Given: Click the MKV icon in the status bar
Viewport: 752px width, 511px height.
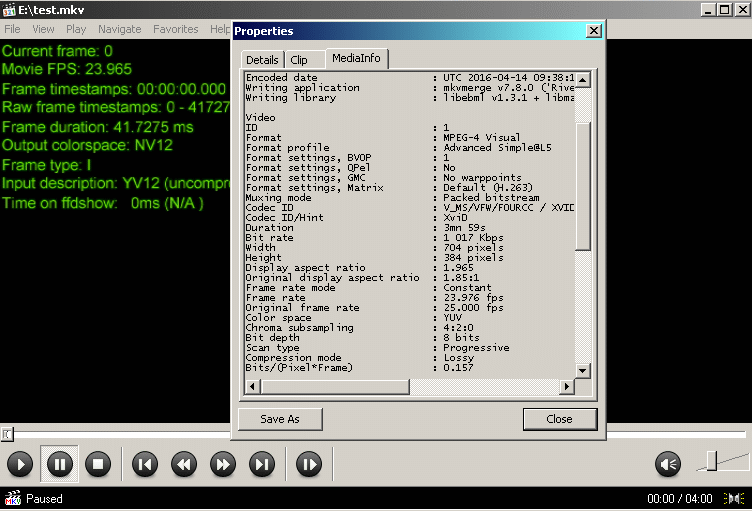Looking at the screenshot, I should [x=12, y=499].
